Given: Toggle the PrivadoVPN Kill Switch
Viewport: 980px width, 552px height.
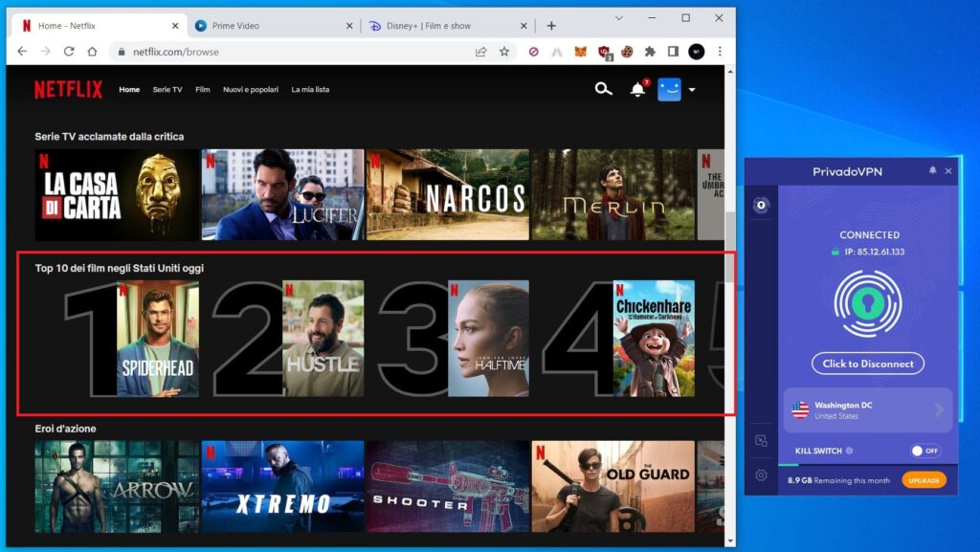Looking at the screenshot, I should point(925,451).
